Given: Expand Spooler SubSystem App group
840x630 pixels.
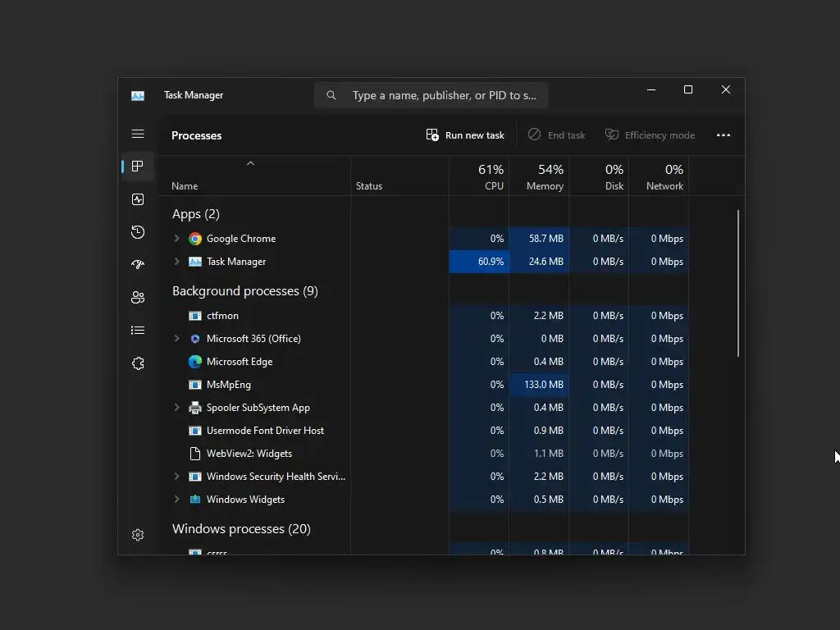Looking at the screenshot, I should tap(177, 408).
